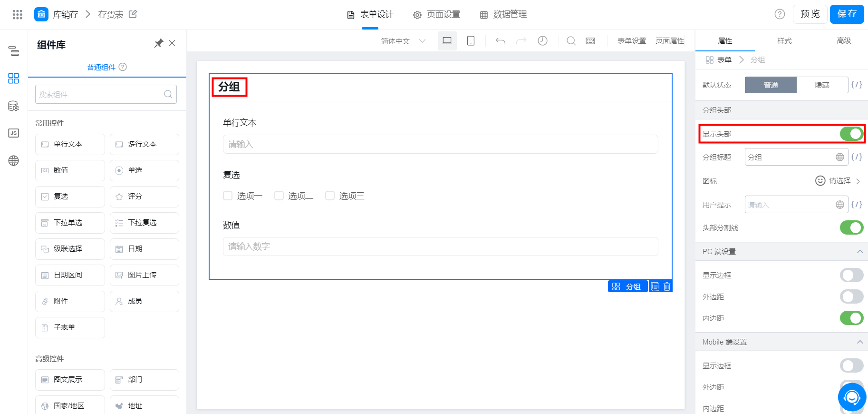Click help icon beside 普通组件
Viewport: 868px width, 414px height.
coord(123,67)
